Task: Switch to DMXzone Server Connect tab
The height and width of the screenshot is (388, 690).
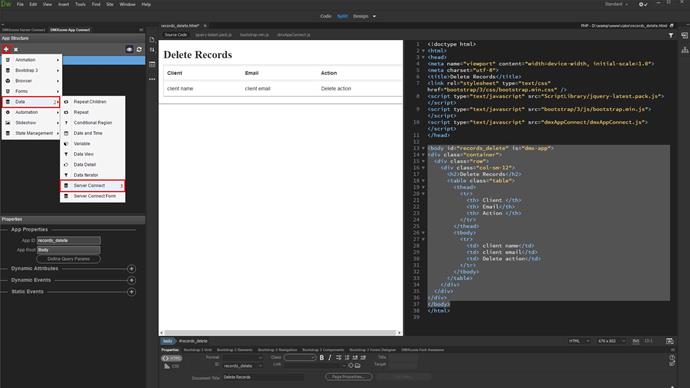Action: [24, 30]
